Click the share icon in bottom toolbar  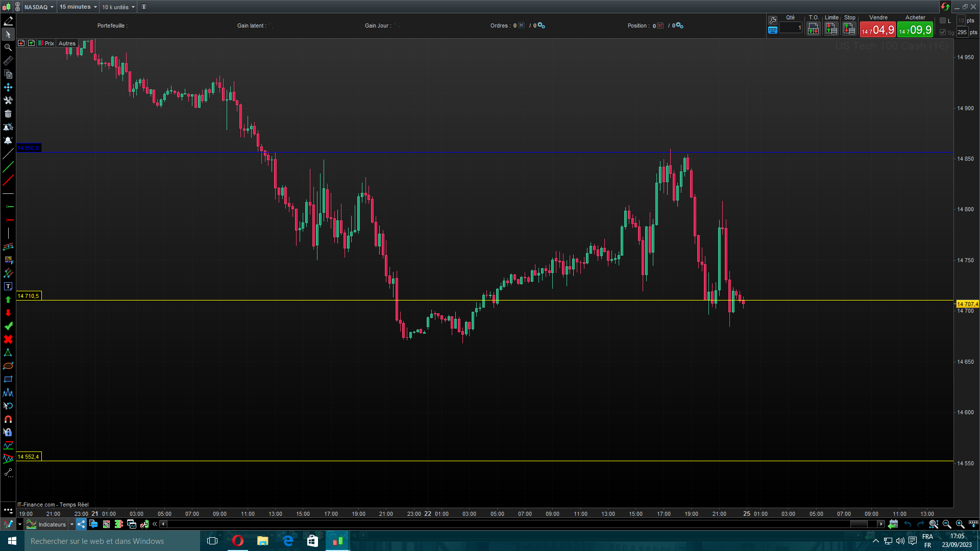click(x=81, y=524)
